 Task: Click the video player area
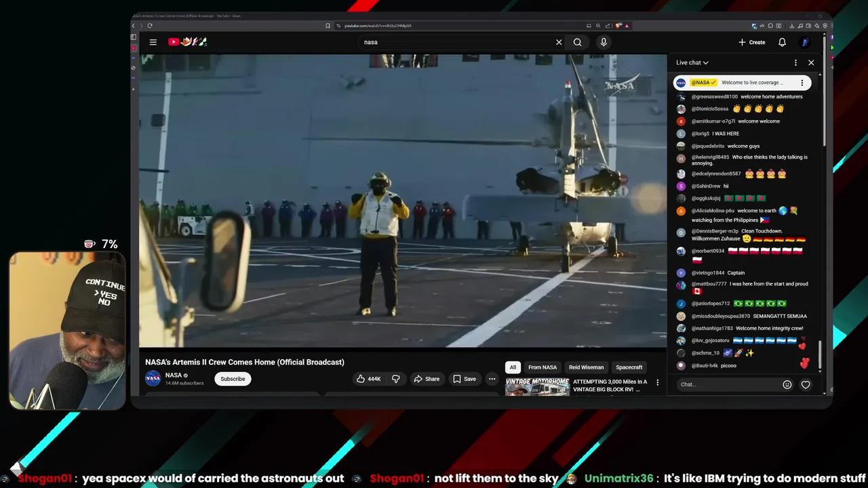(x=403, y=201)
